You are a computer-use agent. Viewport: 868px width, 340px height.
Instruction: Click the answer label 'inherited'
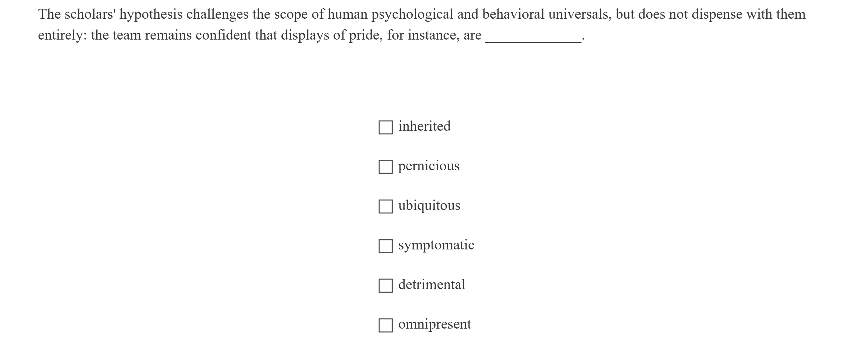pos(424,127)
